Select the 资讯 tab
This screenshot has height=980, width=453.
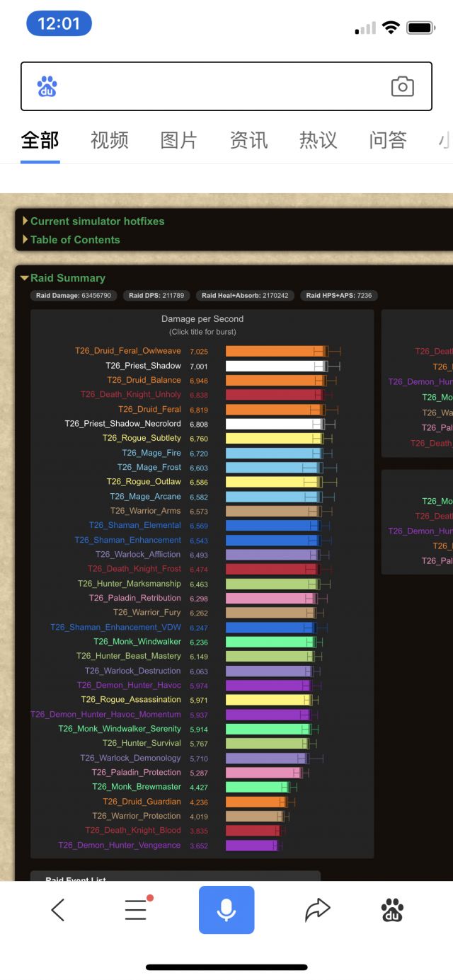pyautogui.click(x=248, y=140)
